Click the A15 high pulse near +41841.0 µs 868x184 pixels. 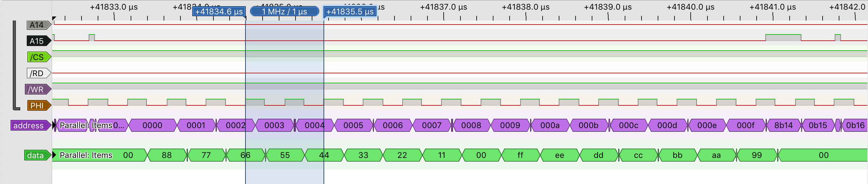pyautogui.click(x=783, y=37)
